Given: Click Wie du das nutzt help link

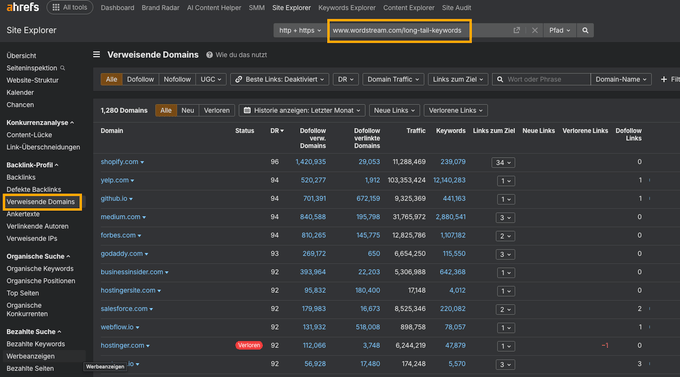Looking at the screenshot, I should [241, 55].
